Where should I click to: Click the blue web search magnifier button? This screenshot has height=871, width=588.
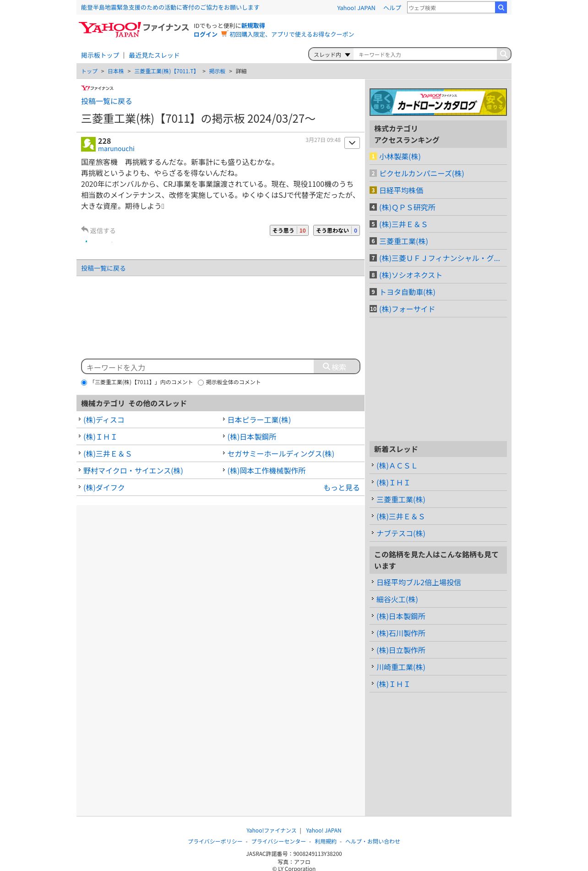coord(501,7)
